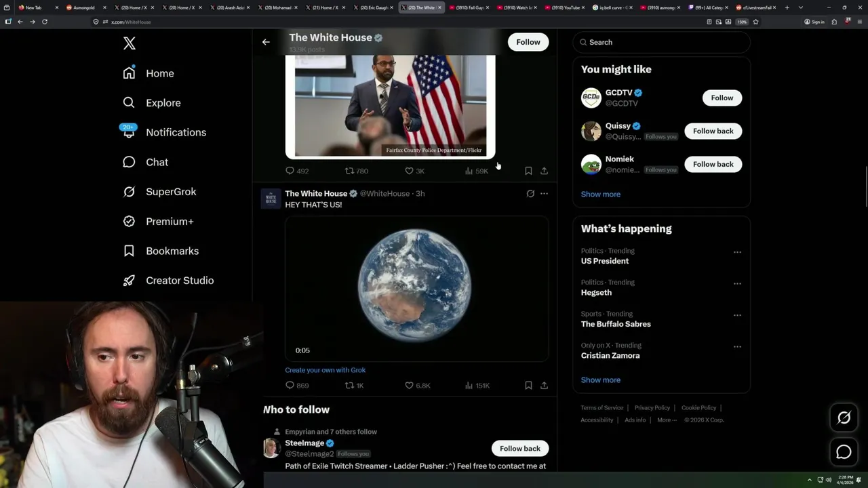Repost the post with 1K reposts
The image size is (868, 488).
(x=355, y=386)
